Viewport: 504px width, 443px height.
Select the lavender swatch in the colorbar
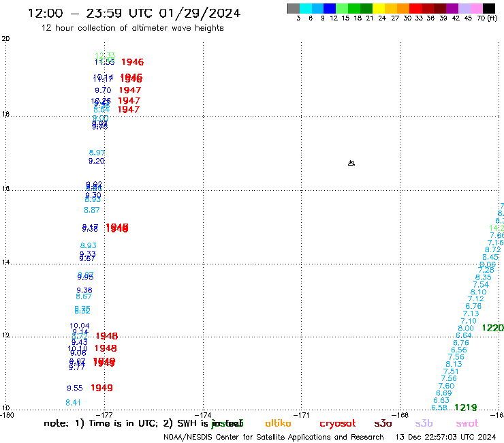tap(464, 8)
